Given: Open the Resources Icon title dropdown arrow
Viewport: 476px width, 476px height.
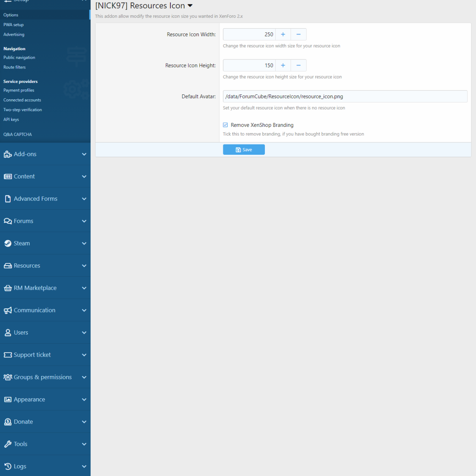Looking at the screenshot, I should 190,6.
